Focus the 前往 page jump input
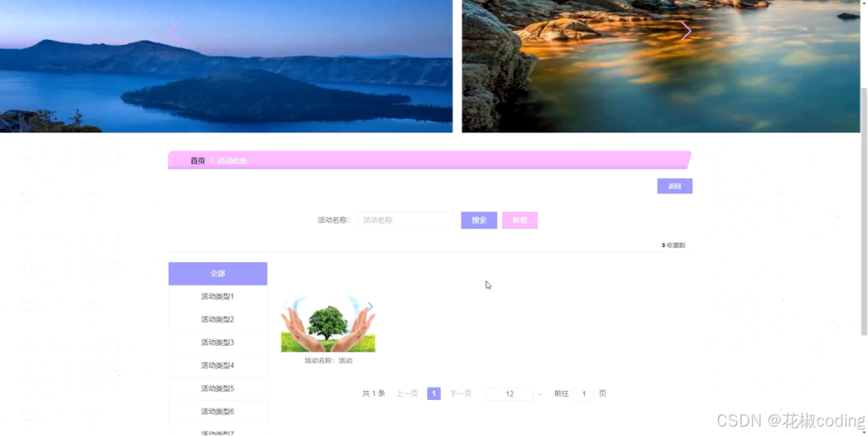 [x=584, y=394]
